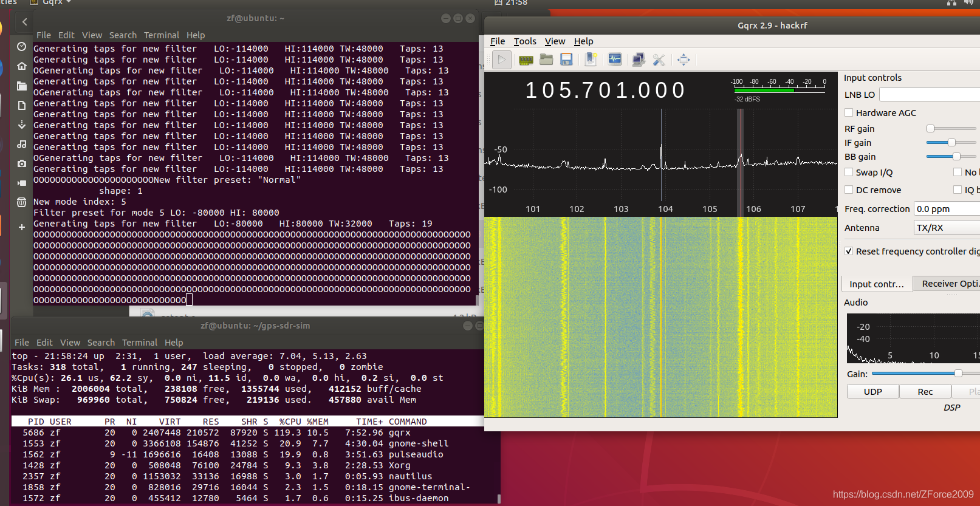Open the bookmarks toolbar icon
Viewport: 980px width, 506px height.
[591, 60]
